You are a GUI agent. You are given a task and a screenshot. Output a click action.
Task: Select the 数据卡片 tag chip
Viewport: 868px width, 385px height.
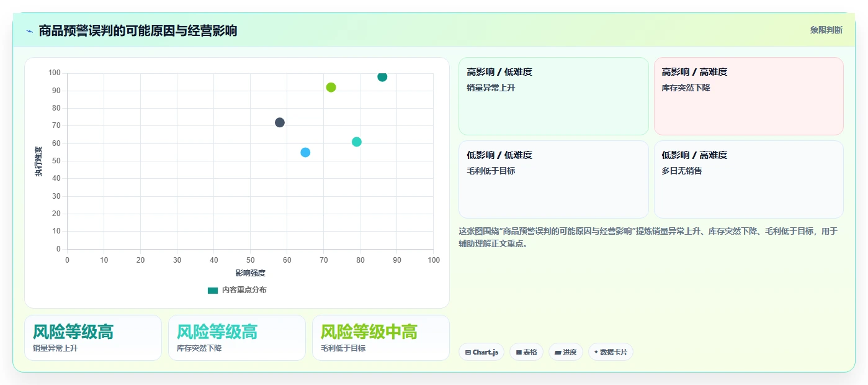coord(611,352)
